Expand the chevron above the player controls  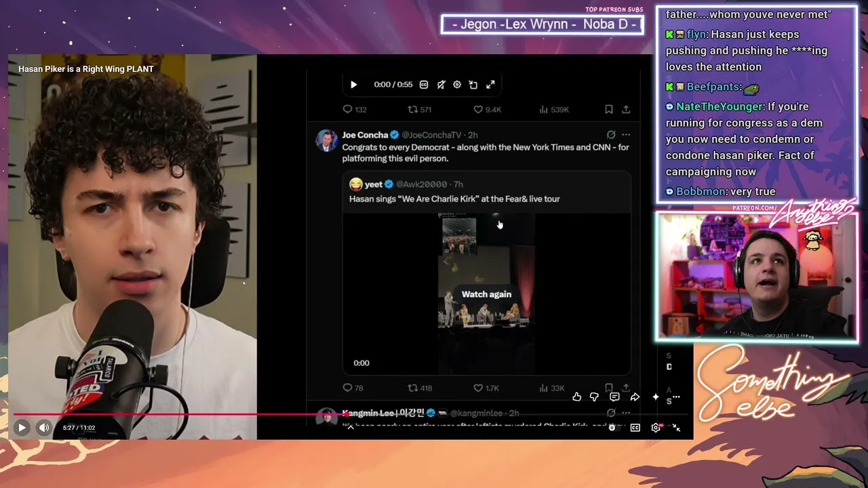coord(351,427)
